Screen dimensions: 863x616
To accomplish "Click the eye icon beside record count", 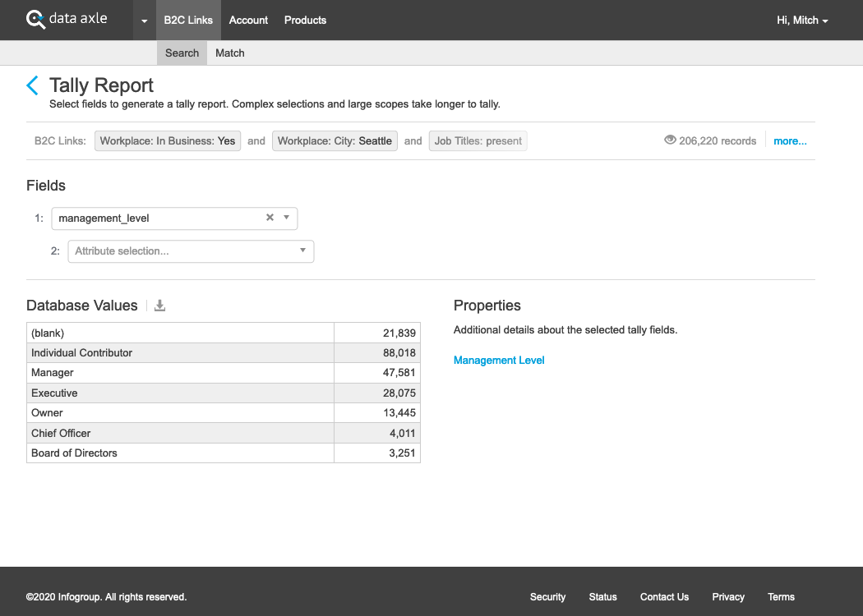I will (x=670, y=140).
